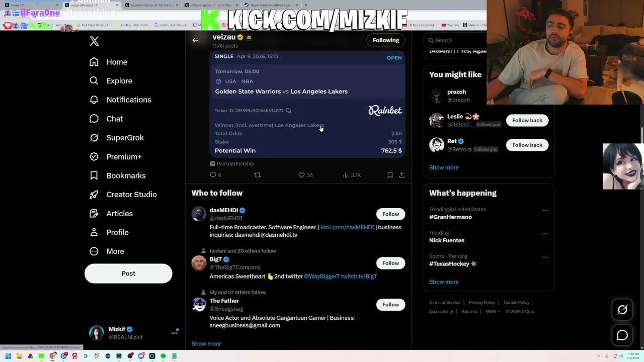Open dasMEHDI's profile avatar
Screen dimensions: 644x362
(x=199, y=214)
